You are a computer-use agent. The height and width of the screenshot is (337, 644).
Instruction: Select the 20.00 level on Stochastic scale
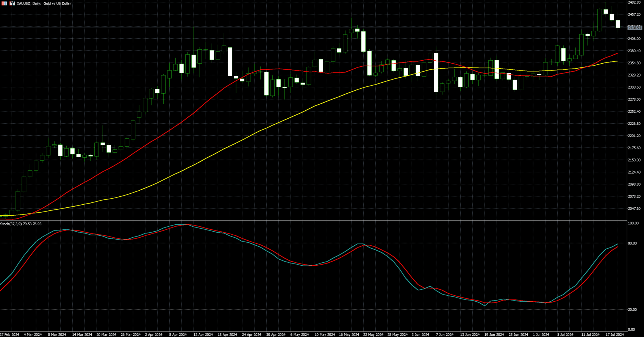(632, 310)
